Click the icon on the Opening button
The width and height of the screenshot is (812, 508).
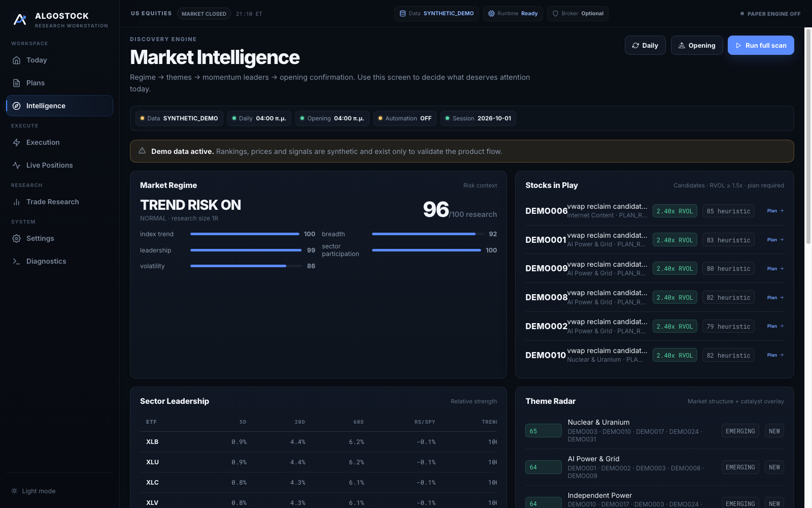[682, 45]
